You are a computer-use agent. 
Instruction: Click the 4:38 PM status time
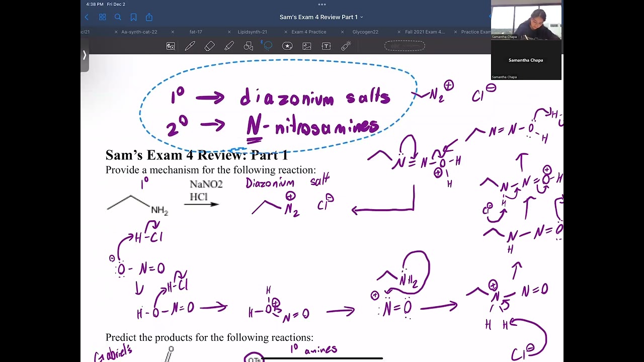point(95,4)
